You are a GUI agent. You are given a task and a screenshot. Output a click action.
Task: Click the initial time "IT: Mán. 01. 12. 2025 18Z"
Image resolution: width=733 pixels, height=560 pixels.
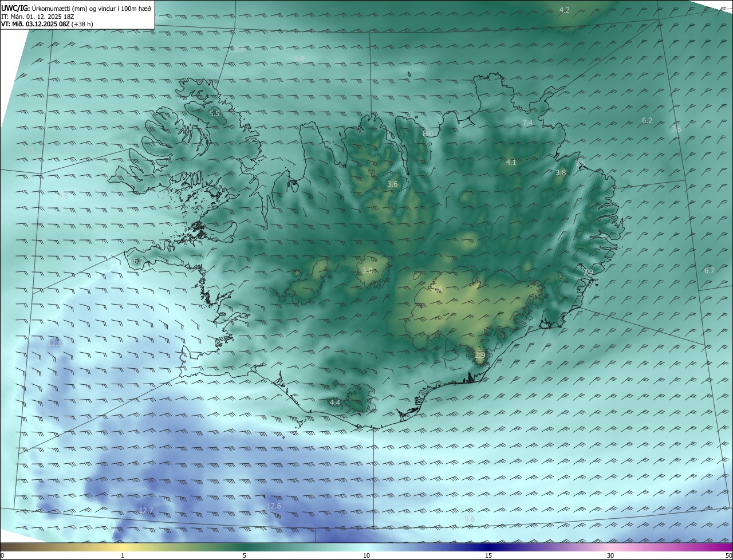point(37,17)
